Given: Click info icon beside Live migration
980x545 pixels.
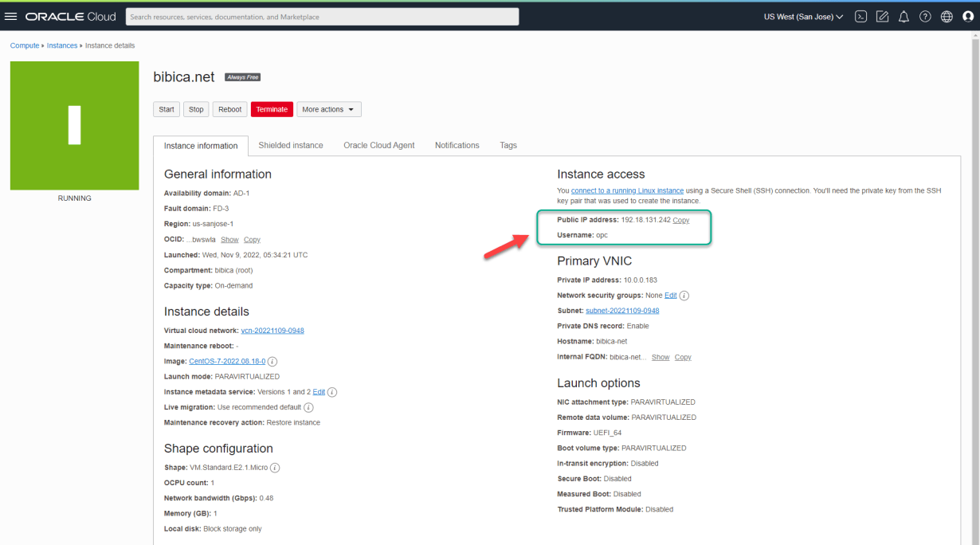Looking at the screenshot, I should pyautogui.click(x=308, y=407).
